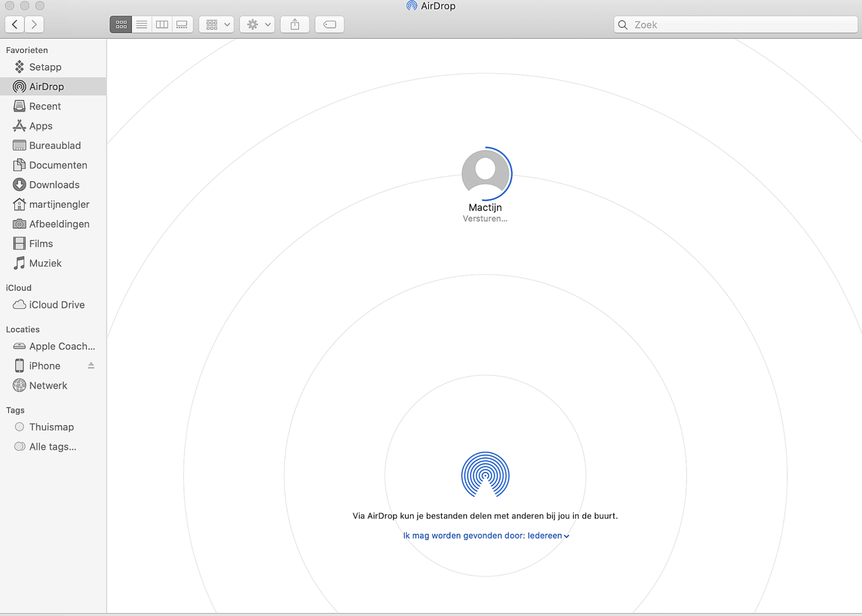Open iCloud Drive from the sidebar
Viewport: 862px width, 616px height.
[x=56, y=305]
